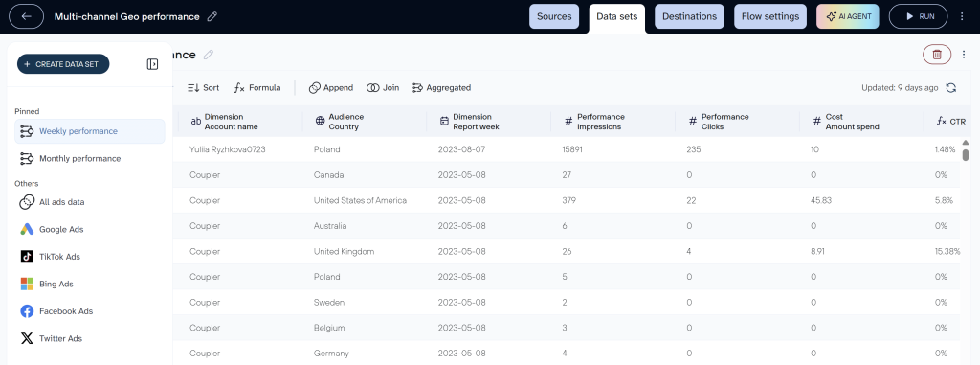The width and height of the screenshot is (980, 365).
Task: Click the 'Canada' country cell
Action: click(329, 175)
